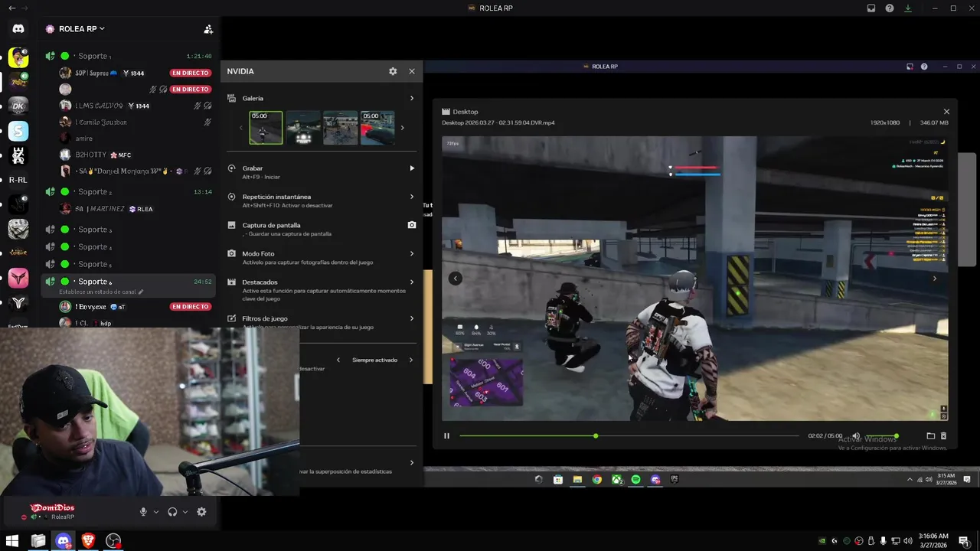Open the video file location folder icon

[930, 436]
